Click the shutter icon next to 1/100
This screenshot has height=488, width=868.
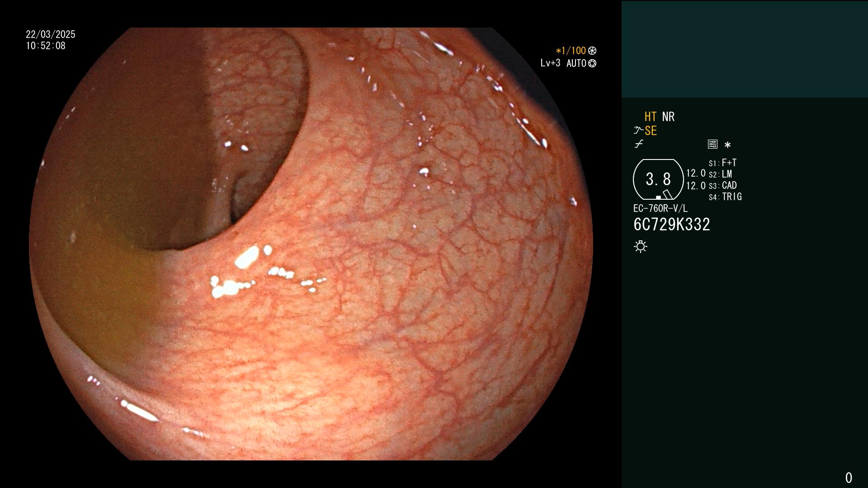592,51
